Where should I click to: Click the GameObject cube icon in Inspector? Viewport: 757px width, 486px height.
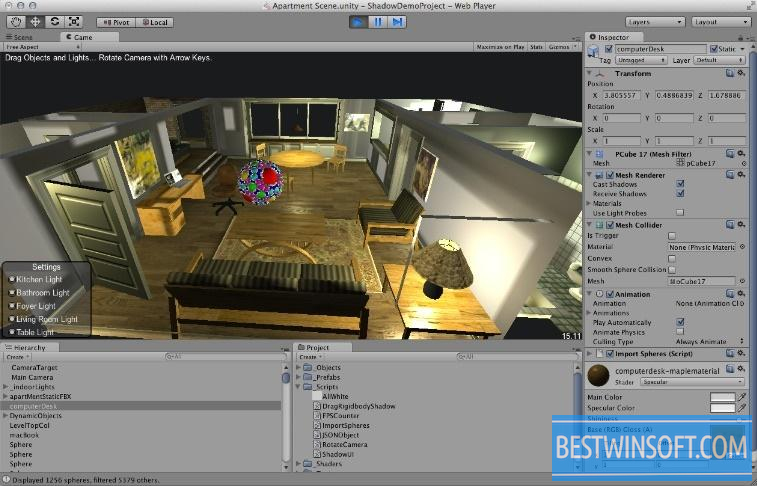point(593,51)
